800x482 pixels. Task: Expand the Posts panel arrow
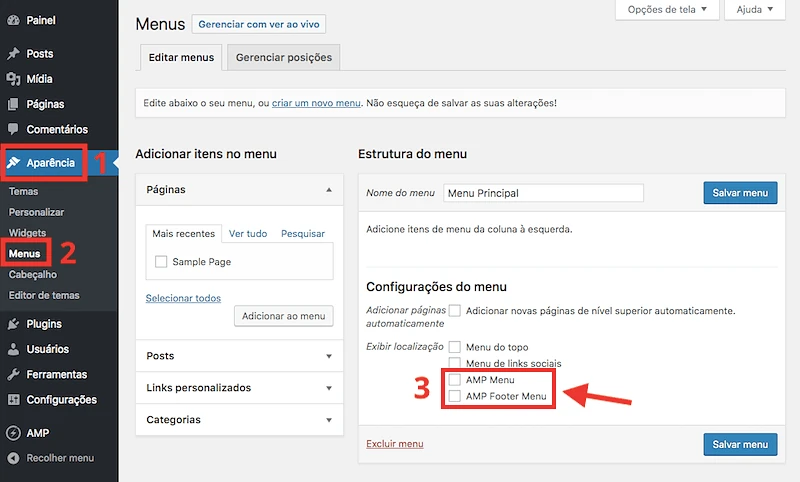pos(329,356)
